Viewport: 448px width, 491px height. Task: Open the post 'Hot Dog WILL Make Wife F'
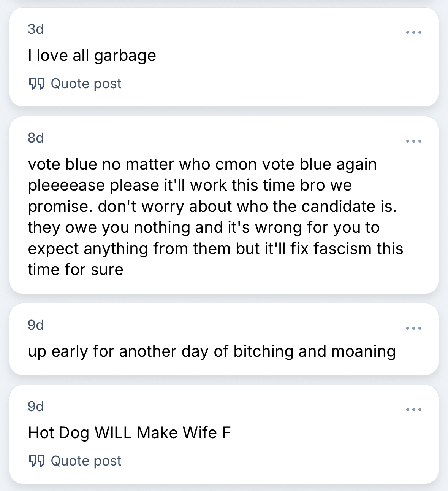(129, 433)
